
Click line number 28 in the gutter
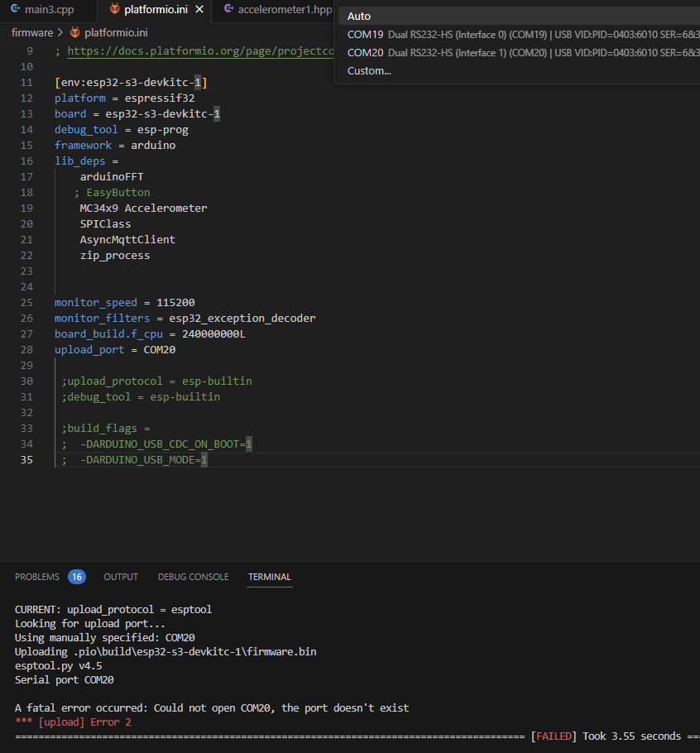pyautogui.click(x=26, y=349)
